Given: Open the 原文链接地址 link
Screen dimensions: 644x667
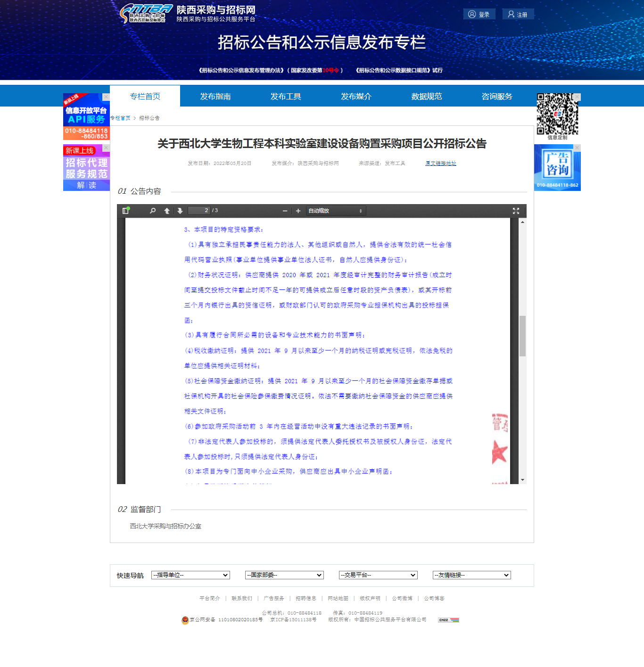Looking at the screenshot, I should pyautogui.click(x=441, y=163).
